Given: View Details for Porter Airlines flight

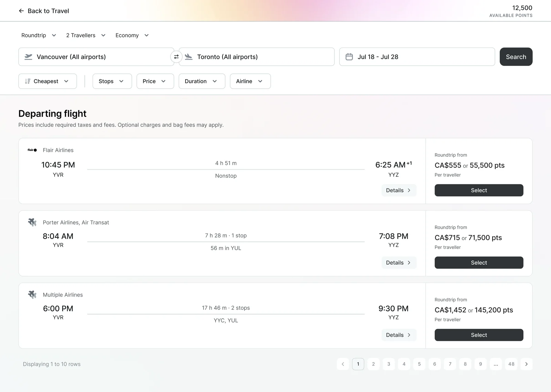Looking at the screenshot, I should [x=399, y=262].
